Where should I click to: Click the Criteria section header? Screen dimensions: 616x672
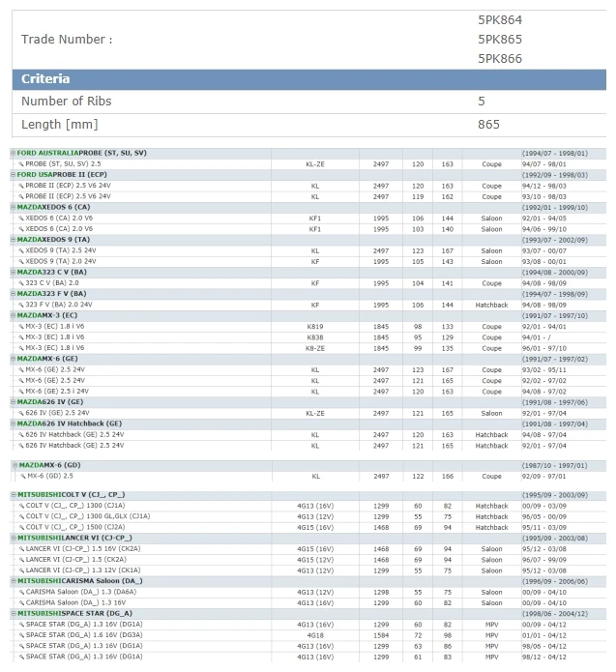(x=309, y=79)
